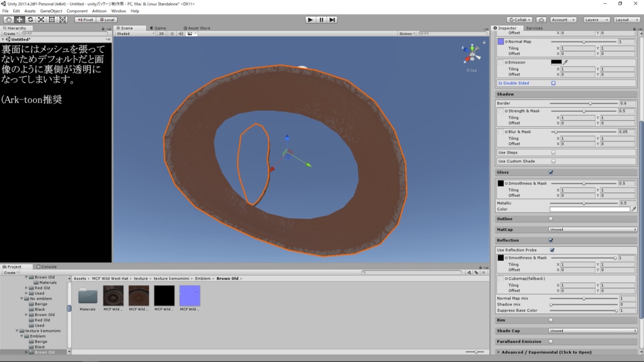Enable the Outline checkbox
Screen dimensions: 644x362
pyautogui.click(x=551, y=219)
